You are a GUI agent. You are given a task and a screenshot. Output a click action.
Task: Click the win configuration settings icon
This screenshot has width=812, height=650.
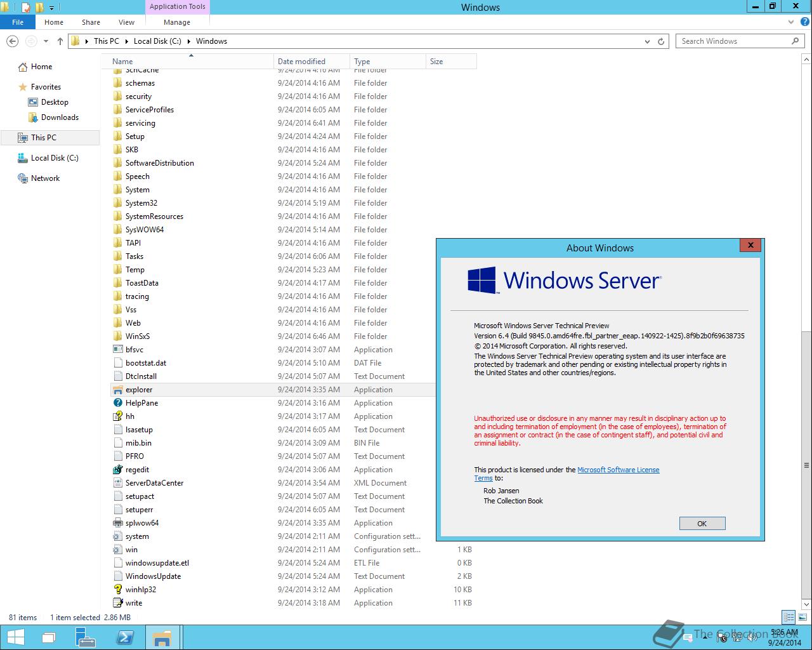pyautogui.click(x=117, y=550)
